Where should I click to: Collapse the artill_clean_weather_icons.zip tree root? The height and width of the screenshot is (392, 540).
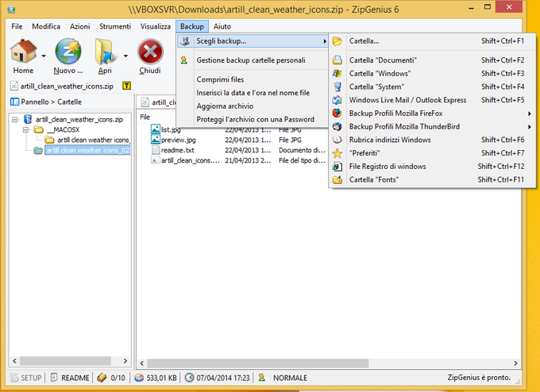pyautogui.click(x=15, y=119)
